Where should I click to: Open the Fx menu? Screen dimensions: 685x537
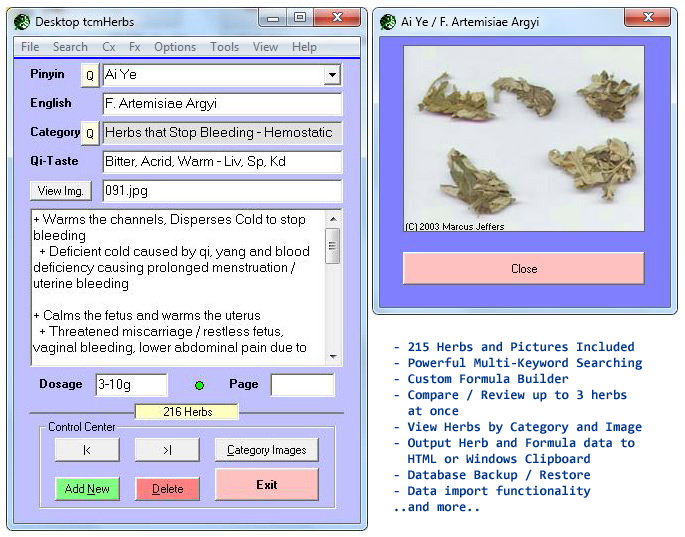pos(135,47)
